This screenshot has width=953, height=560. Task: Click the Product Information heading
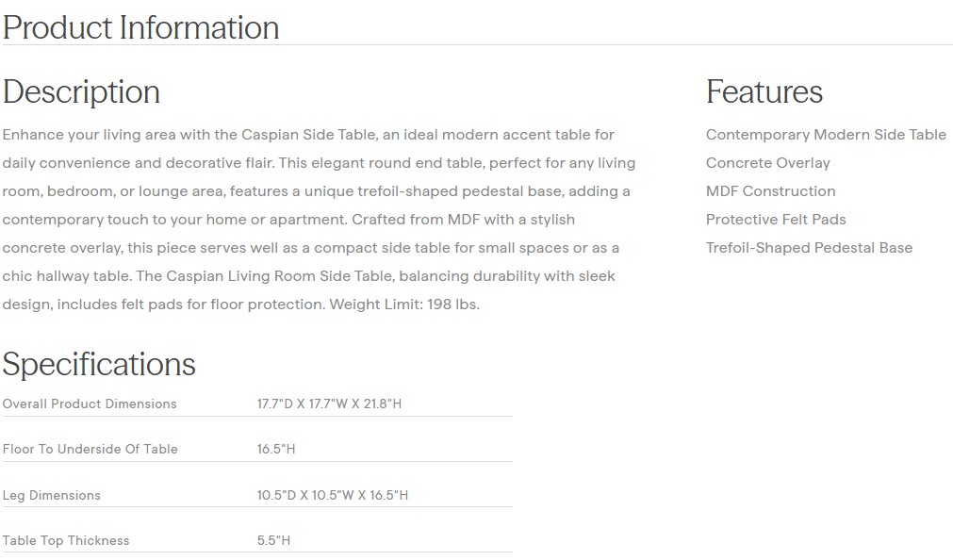click(x=141, y=27)
